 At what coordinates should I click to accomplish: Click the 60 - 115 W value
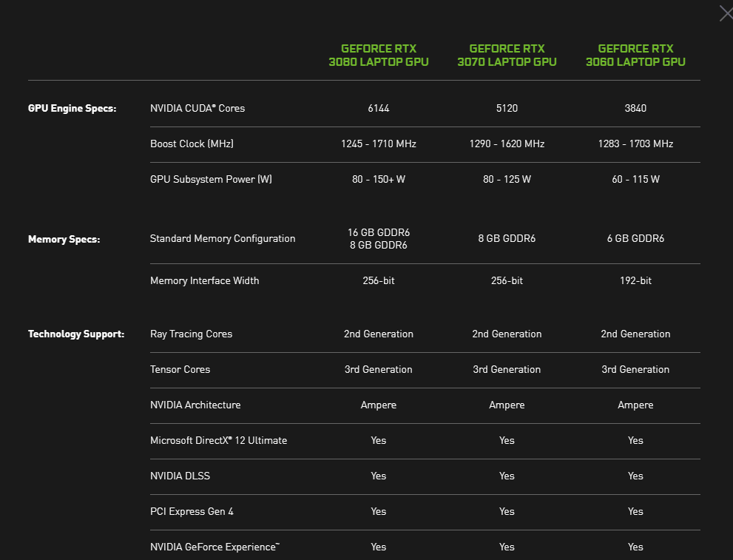(635, 179)
